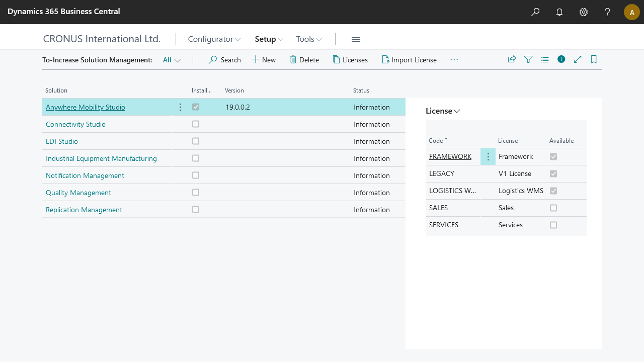Toggle Available checkbox for LEGACY license

tap(553, 173)
